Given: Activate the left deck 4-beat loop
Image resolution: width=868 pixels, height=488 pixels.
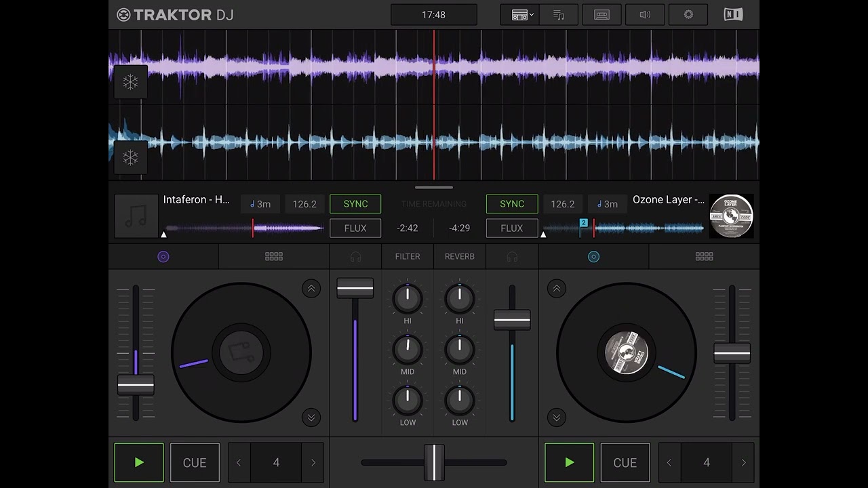Looking at the screenshot, I should [276, 463].
